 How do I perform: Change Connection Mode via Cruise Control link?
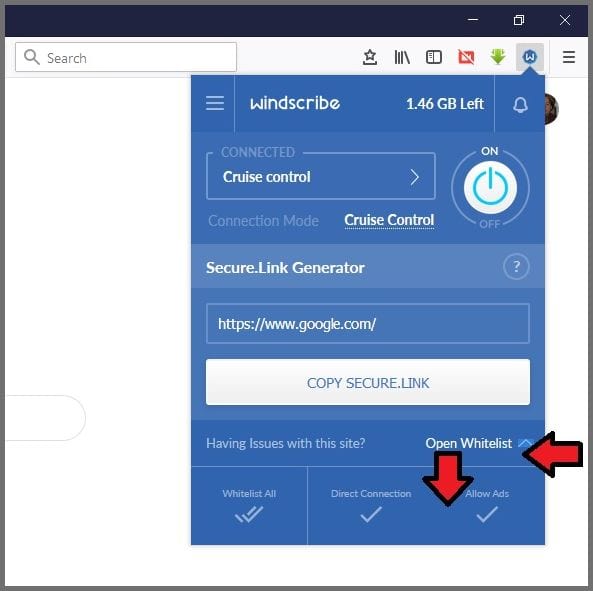[389, 220]
